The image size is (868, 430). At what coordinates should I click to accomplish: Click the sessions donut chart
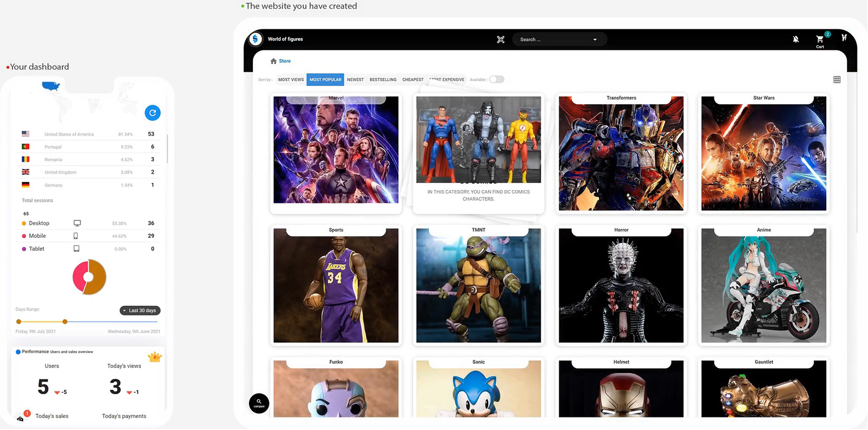90,277
